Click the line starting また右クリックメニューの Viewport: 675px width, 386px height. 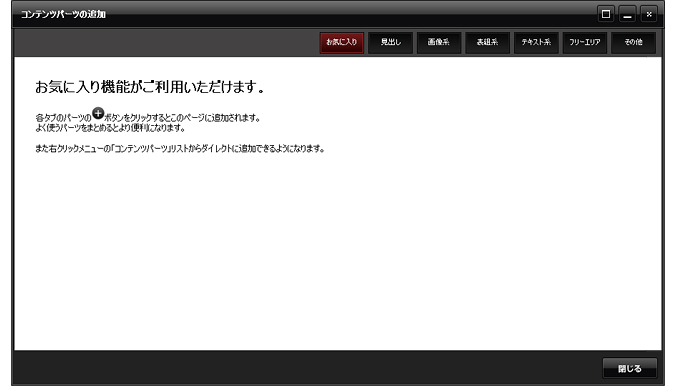(180, 148)
